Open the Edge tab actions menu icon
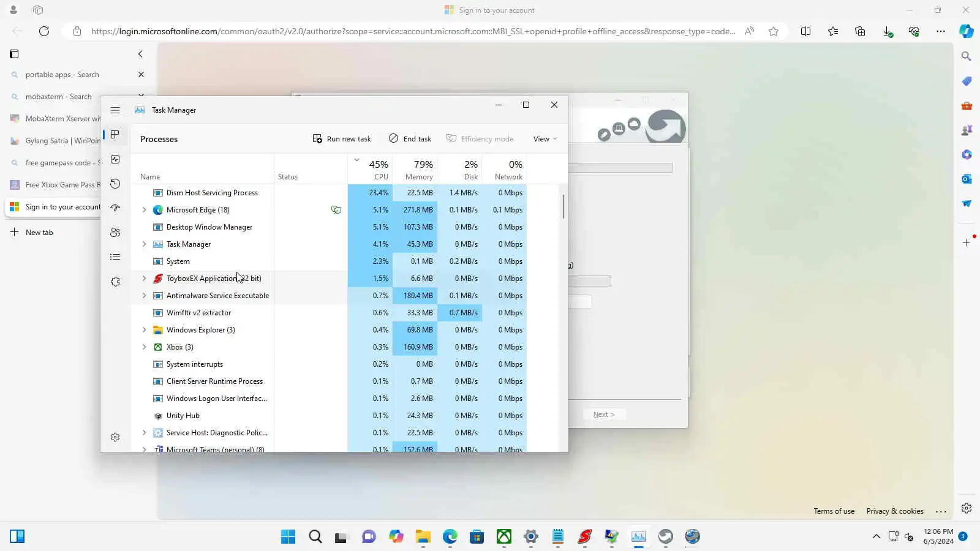The height and width of the screenshot is (551, 980). (x=14, y=54)
